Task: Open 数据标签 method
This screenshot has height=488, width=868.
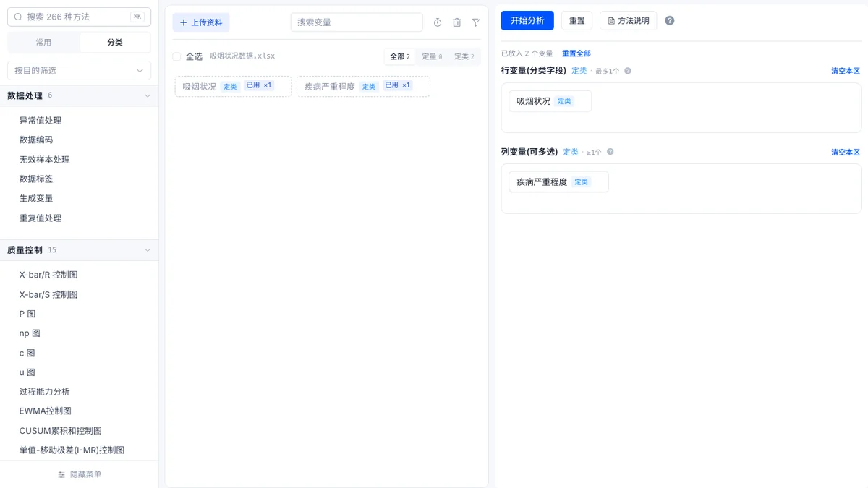Action: click(x=36, y=179)
